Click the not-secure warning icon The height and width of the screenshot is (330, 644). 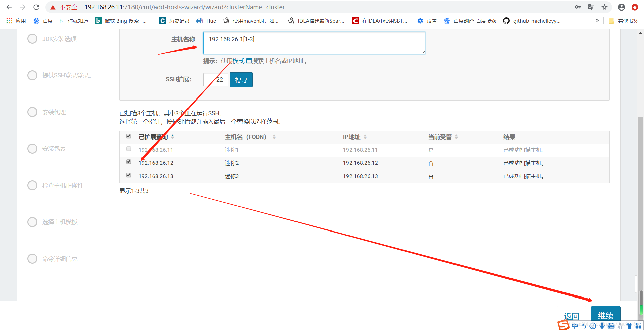[53, 7]
